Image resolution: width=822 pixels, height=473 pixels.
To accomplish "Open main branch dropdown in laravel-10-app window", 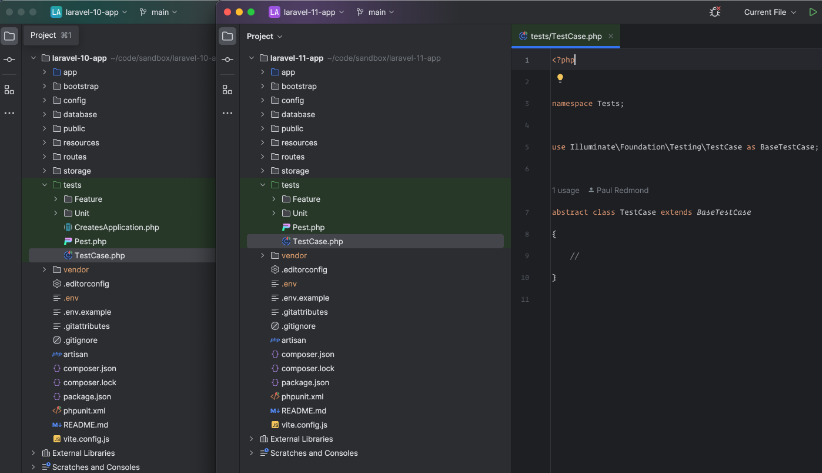I will tap(164, 12).
